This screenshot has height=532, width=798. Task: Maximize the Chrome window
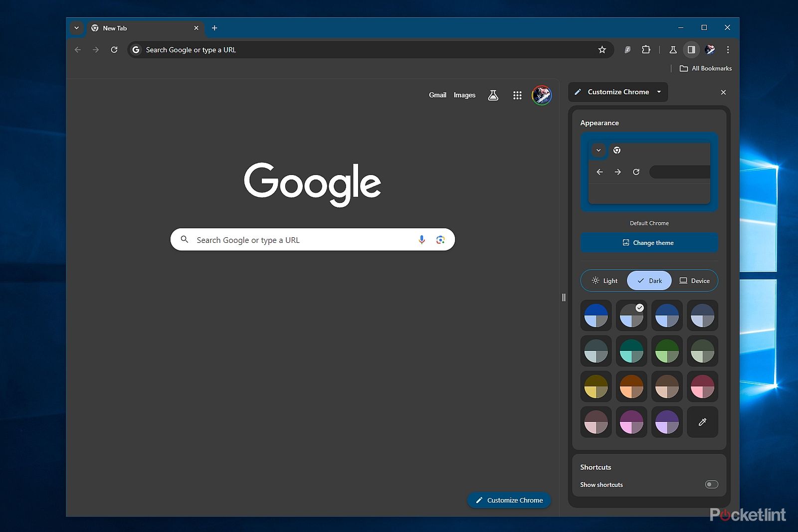coord(704,27)
